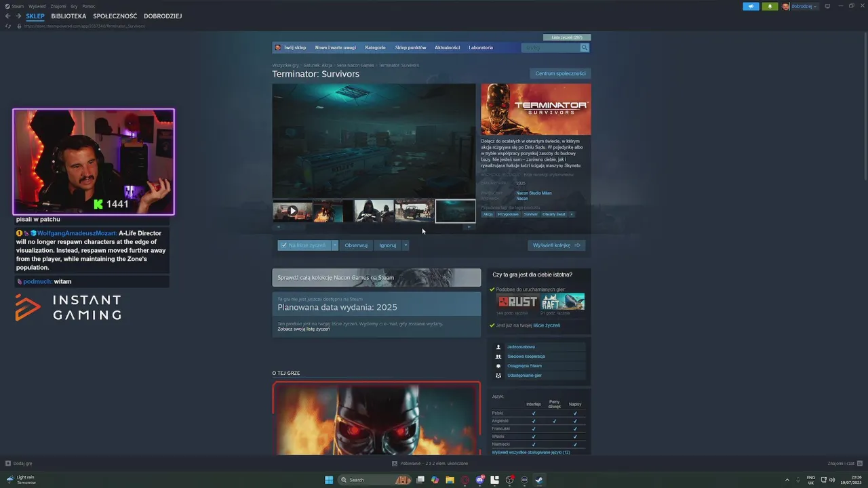Click the Udostępnianie gier family sharing icon
The width and height of the screenshot is (868, 488).
click(498, 375)
